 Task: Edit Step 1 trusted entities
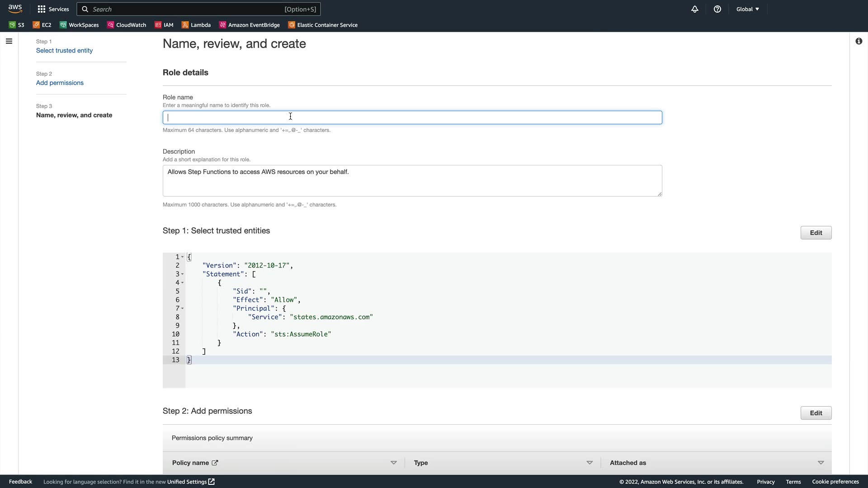816,233
